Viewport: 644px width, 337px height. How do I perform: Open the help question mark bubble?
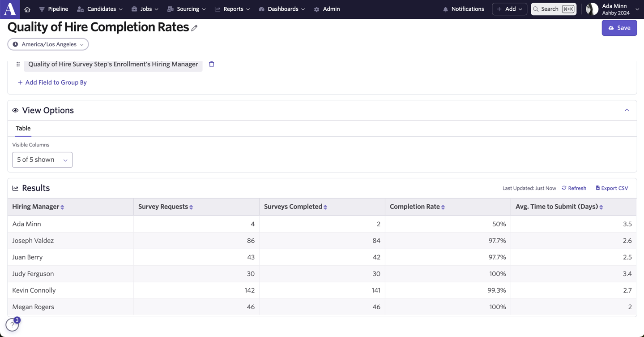pos(12,324)
